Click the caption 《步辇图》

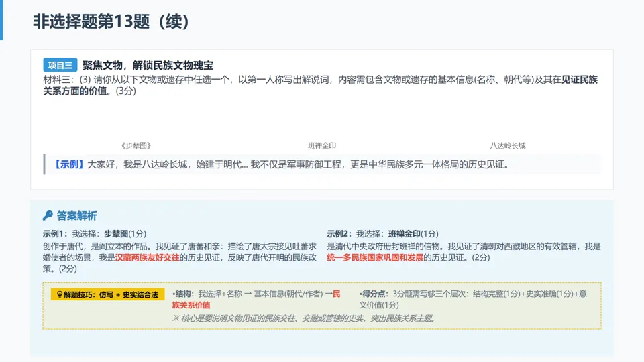click(x=136, y=145)
